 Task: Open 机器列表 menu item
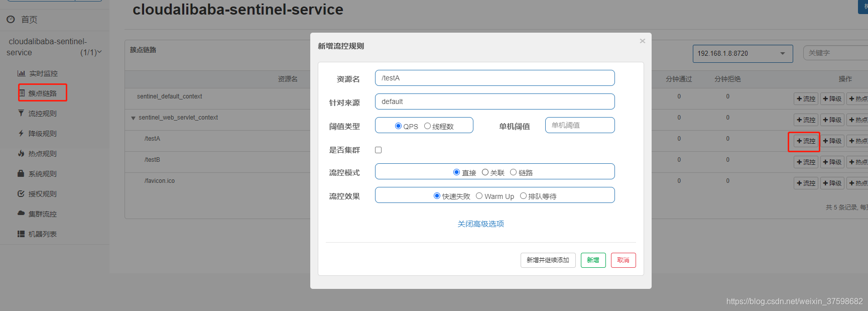(x=43, y=234)
